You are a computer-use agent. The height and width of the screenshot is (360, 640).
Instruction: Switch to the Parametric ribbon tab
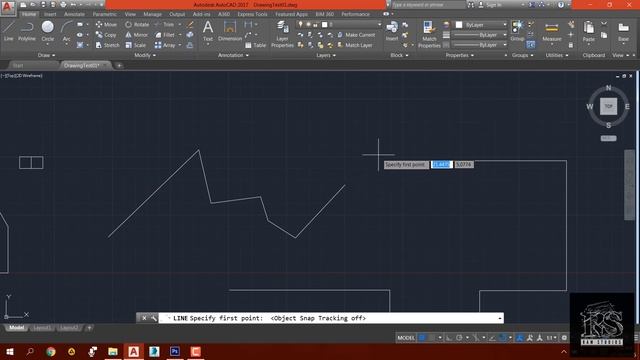click(104, 14)
